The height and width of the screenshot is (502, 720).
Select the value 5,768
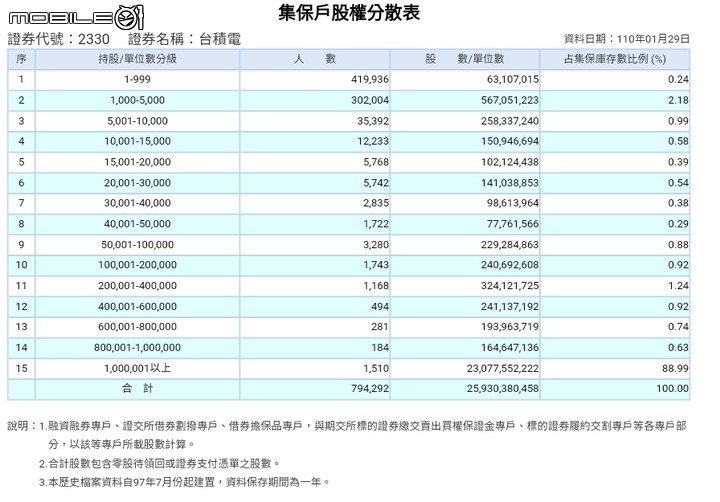(x=376, y=162)
